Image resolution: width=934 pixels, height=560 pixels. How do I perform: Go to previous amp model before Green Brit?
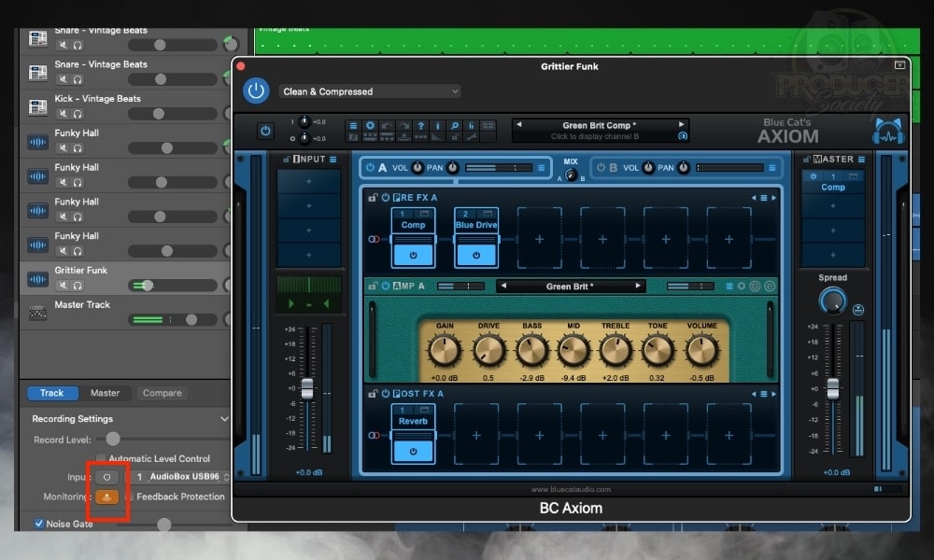pos(503,286)
